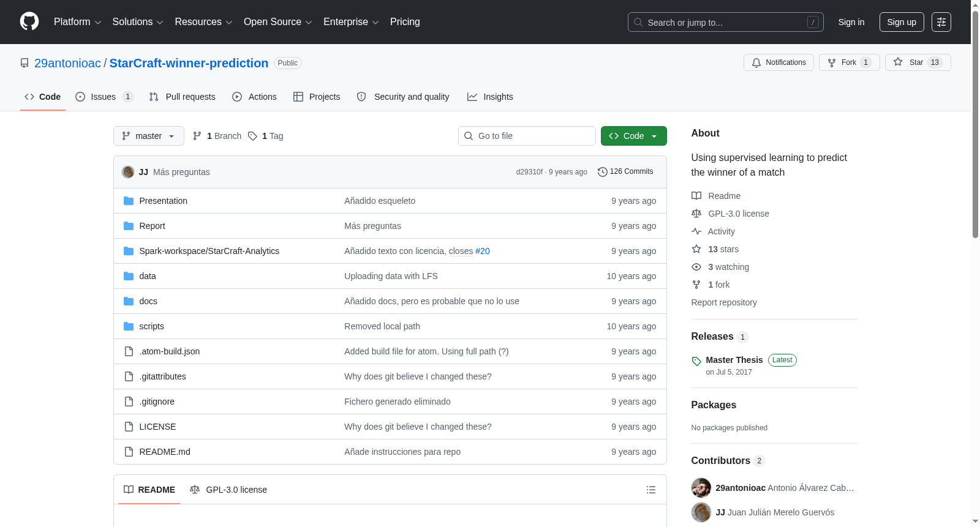The height and width of the screenshot is (527, 980).
Task: Open the StarCraft-winner-prediction repository link
Action: point(189,63)
